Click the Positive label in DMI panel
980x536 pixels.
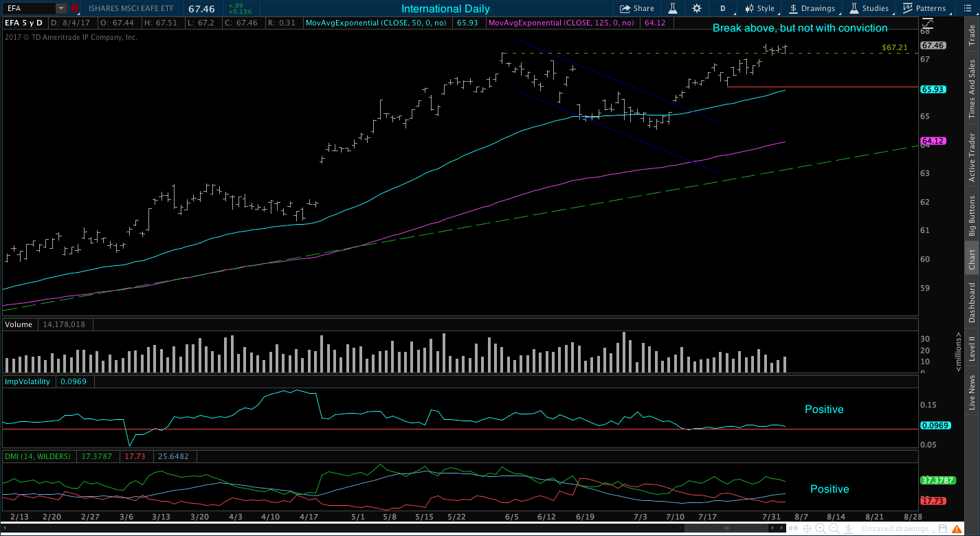829,489
